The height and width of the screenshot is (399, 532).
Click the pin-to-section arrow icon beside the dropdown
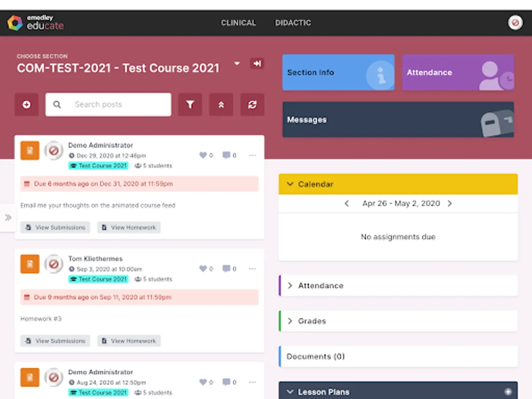coord(257,63)
